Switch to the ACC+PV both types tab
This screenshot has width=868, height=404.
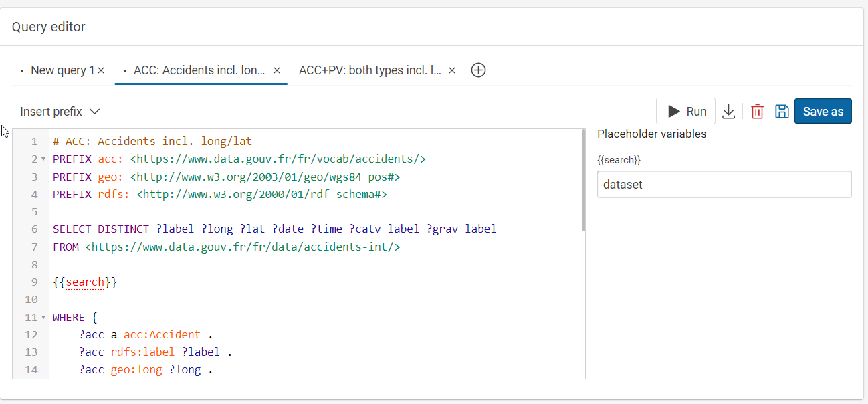click(x=370, y=70)
